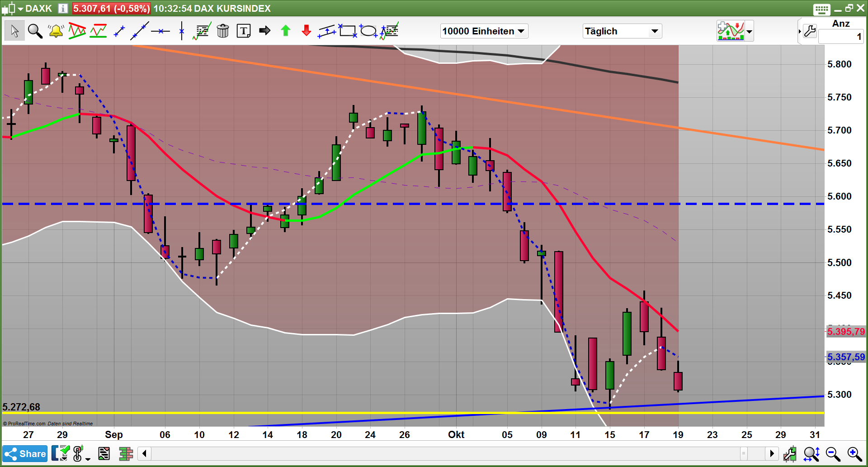Click the 5.272,68 yellow line label
The image size is (868, 467).
(x=21, y=407)
